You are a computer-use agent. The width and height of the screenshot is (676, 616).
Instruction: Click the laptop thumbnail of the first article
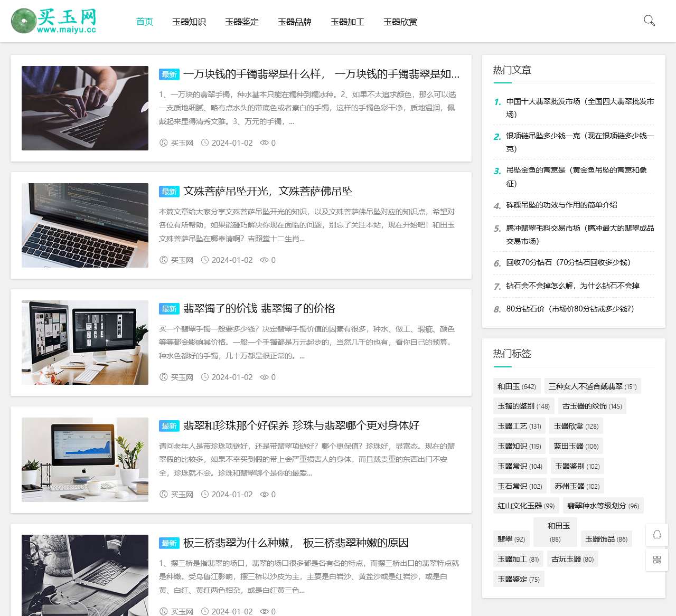[84, 108]
